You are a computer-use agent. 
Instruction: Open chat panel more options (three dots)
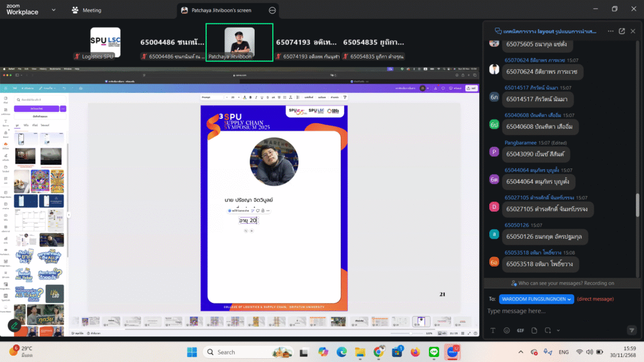(610, 31)
